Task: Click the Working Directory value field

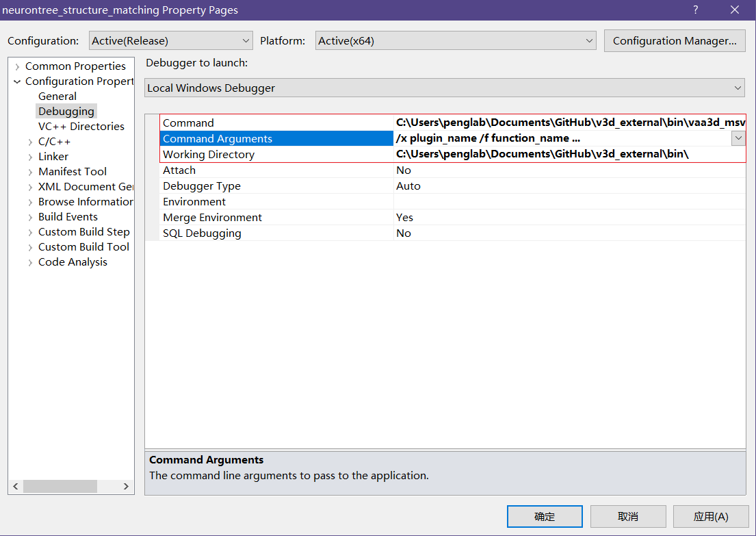Action: click(568, 155)
